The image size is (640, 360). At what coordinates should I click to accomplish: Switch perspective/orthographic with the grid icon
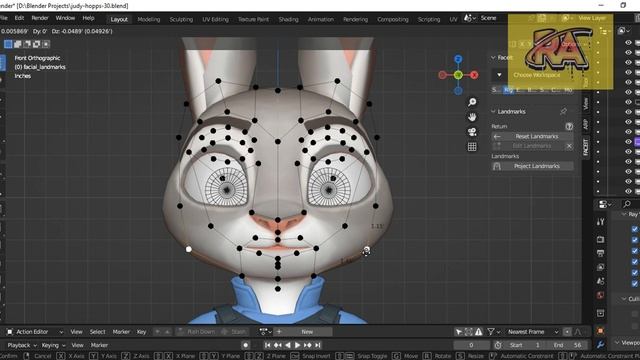click(472, 147)
